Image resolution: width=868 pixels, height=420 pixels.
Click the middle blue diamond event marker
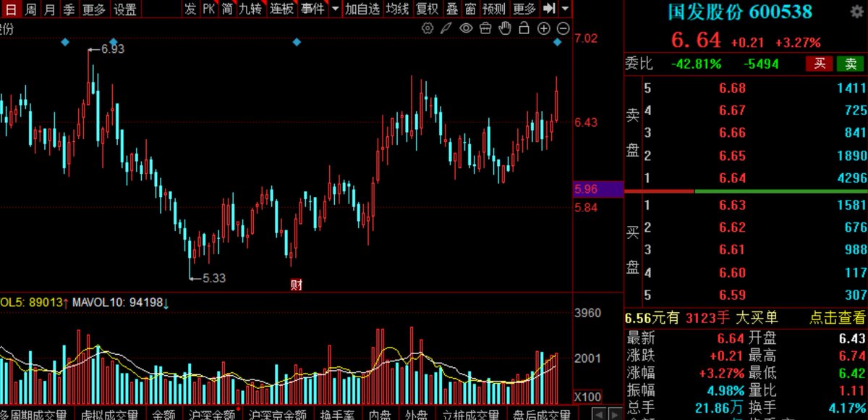click(297, 43)
